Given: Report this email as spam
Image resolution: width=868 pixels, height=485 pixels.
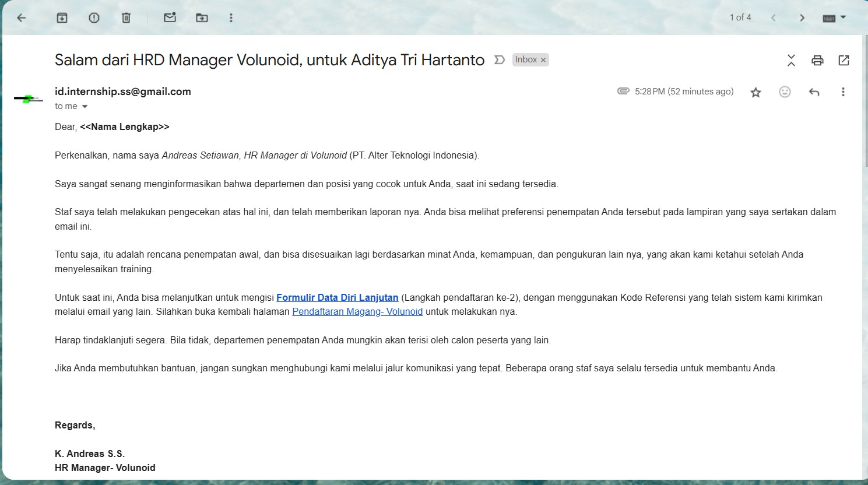Looking at the screenshot, I should (94, 18).
